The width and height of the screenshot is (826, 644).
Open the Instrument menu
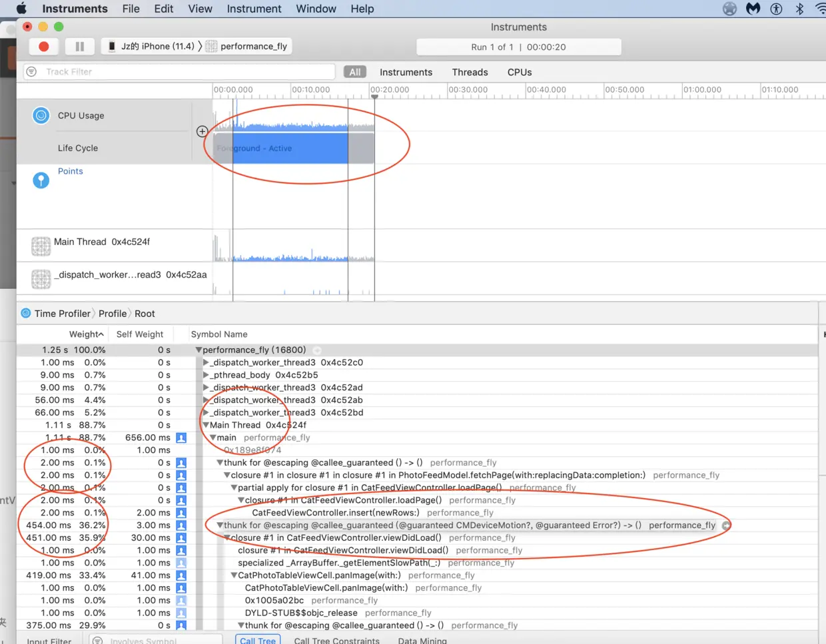(x=254, y=9)
